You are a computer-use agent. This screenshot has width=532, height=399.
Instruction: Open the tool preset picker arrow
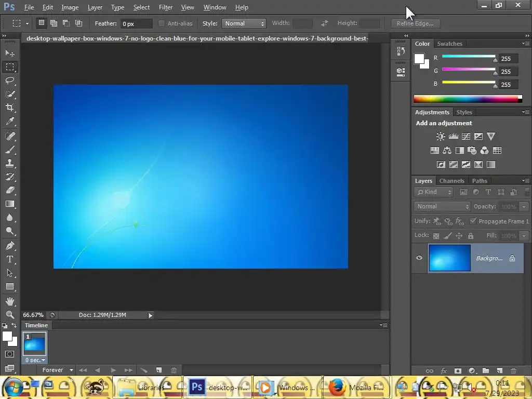coord(27,23)
